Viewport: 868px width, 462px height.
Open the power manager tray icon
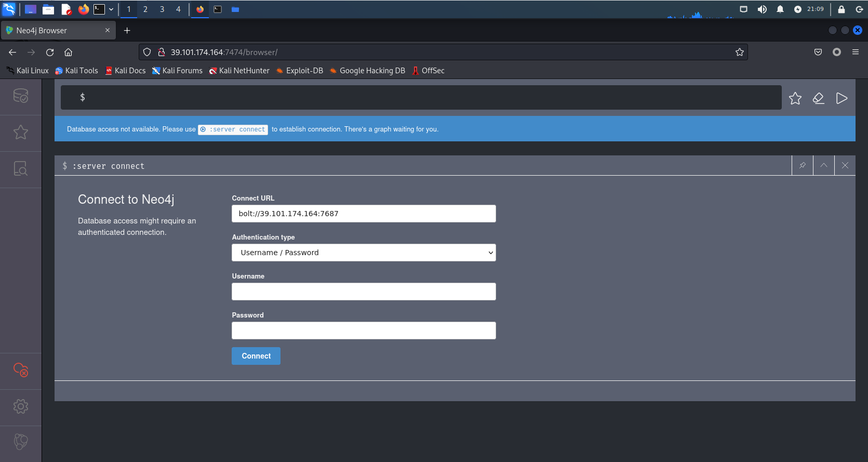(x=798, y=9)
